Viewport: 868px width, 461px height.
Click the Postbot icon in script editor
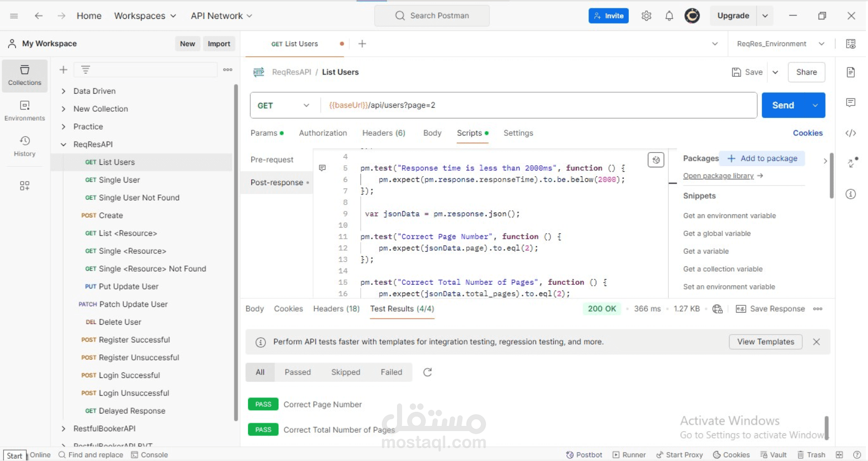point(656,159)
